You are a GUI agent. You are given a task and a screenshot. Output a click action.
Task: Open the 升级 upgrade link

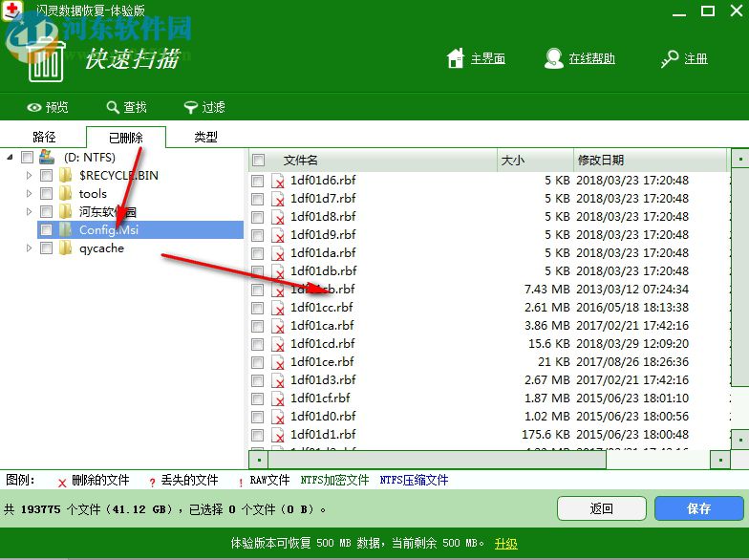coord(506,543)
